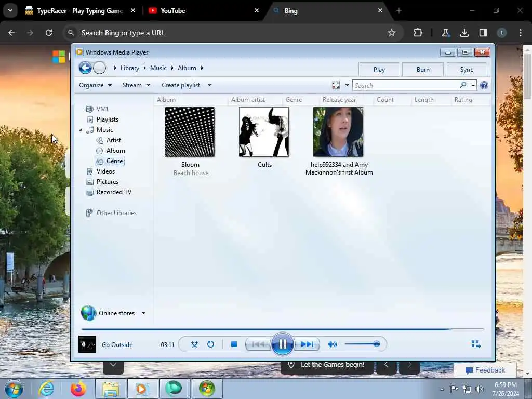Toggle repeat playback button
The image size is (532, 399).
[211, 344]
